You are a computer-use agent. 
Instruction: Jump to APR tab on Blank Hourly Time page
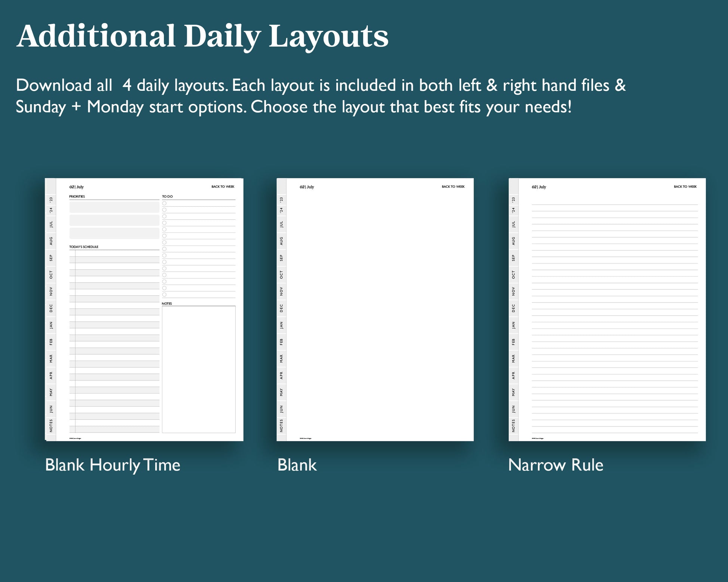pos(51,375)
